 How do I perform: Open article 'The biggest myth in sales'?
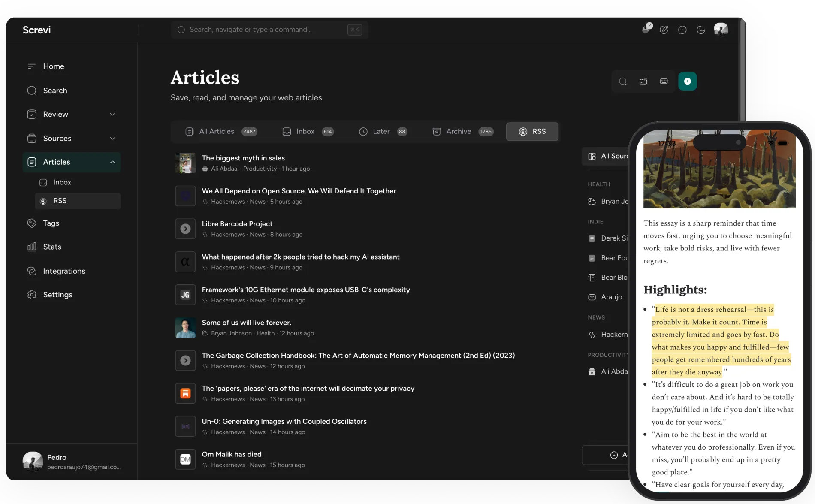pos(243,158)
